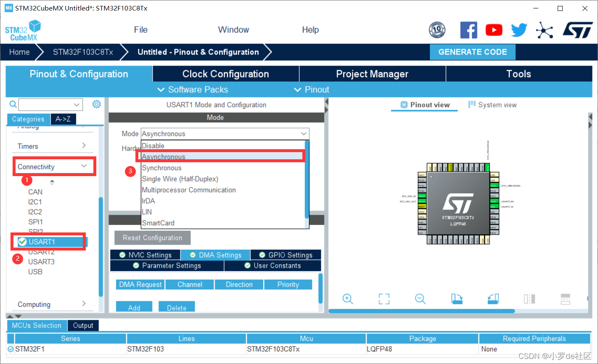Click the 10-year anniversary badge icon
This screenshot has width=598, height=364.
coord(437,30)
